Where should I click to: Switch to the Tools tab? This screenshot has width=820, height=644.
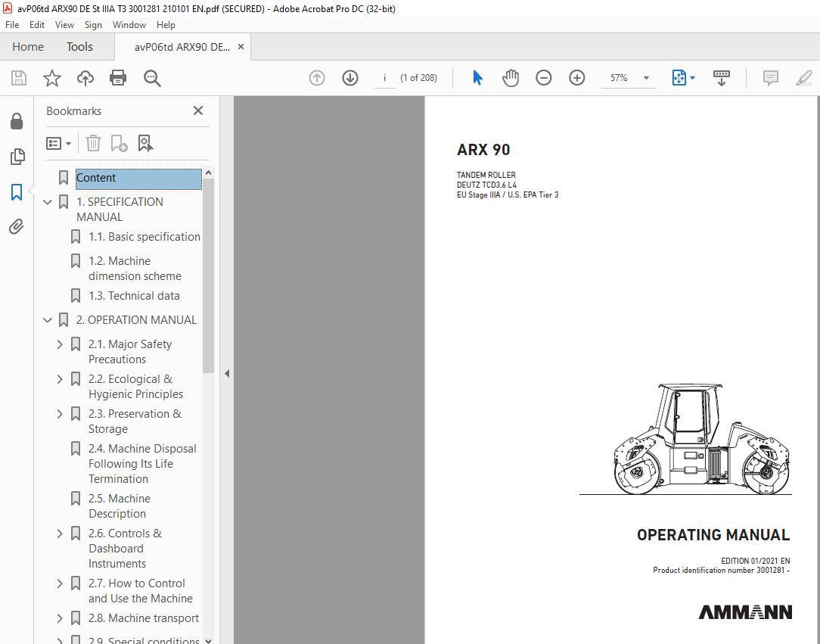tap(79, 47)
